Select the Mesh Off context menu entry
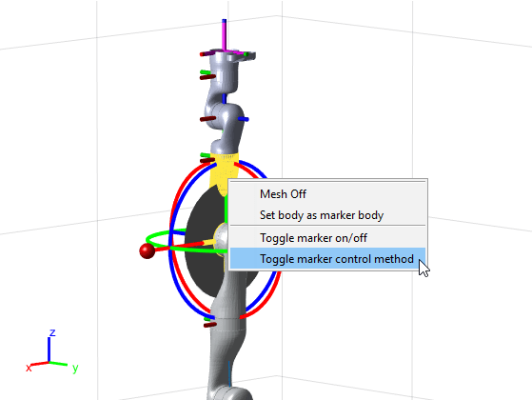 [x=327, y=194]
